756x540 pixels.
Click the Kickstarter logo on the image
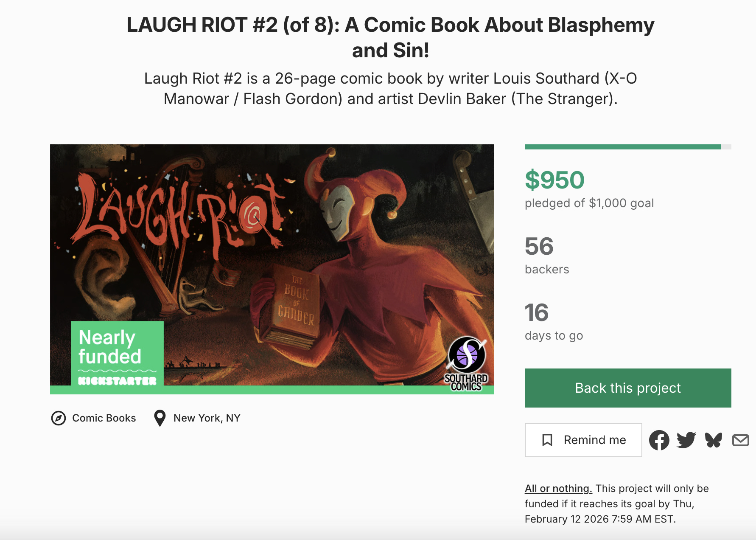tap(117, 381)
